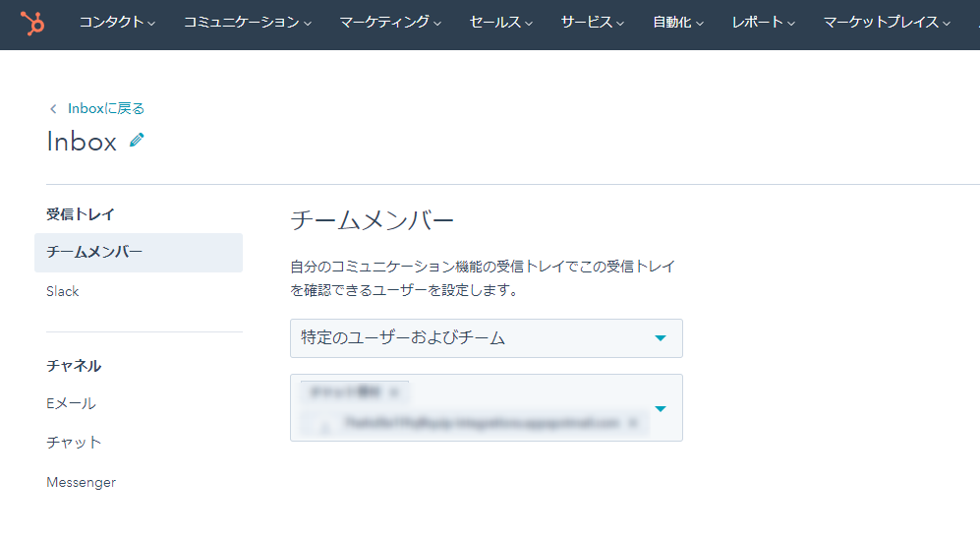980x539 pixels.
Task: Open the コミュニケーション menu
Action: point(247,23)
